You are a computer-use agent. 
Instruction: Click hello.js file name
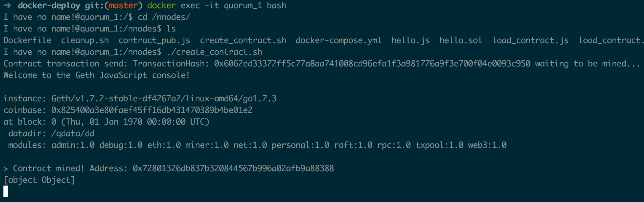pyautogui.click(x=410, y=40)
